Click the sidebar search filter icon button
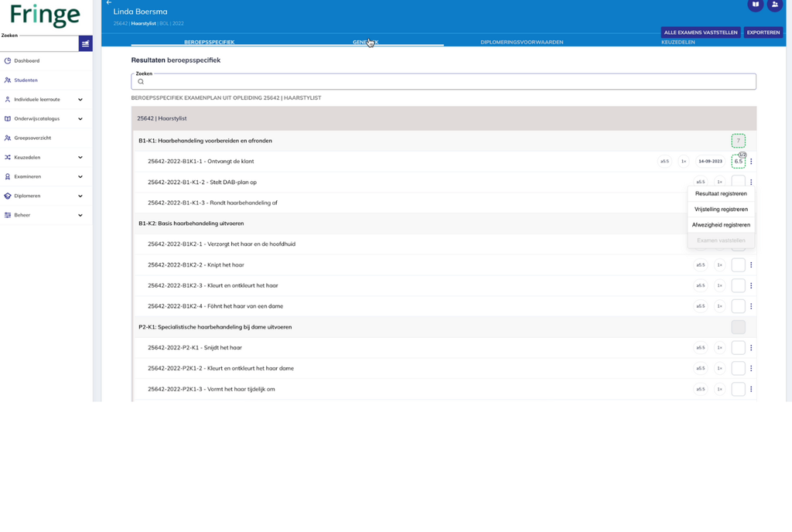The image size is (792, 532). pyautogui.click(x=85, y=44)
